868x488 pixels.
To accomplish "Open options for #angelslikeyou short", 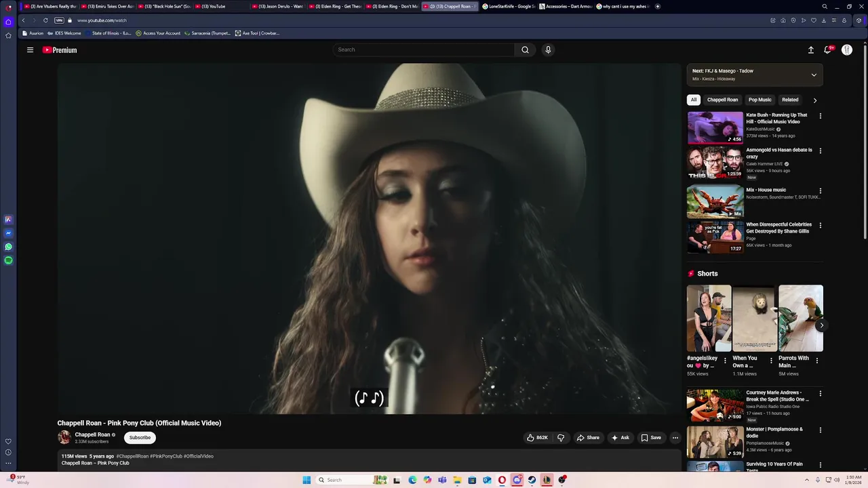I will (725, 361).
